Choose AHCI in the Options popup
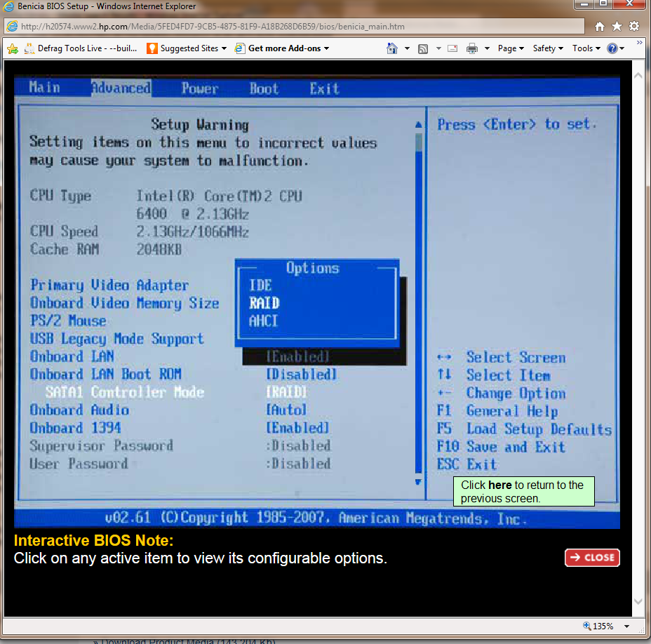This screenshot has width=651, height=644. coord(263,321)
